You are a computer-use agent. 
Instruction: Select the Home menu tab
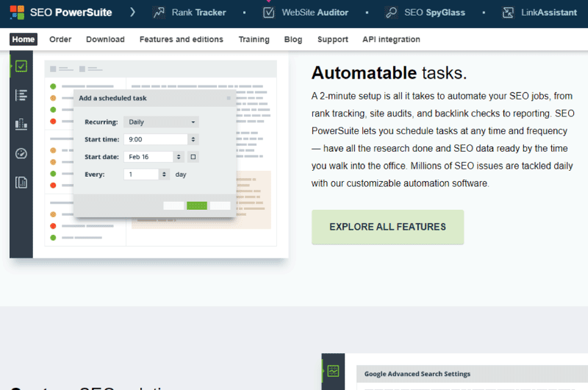24,39
